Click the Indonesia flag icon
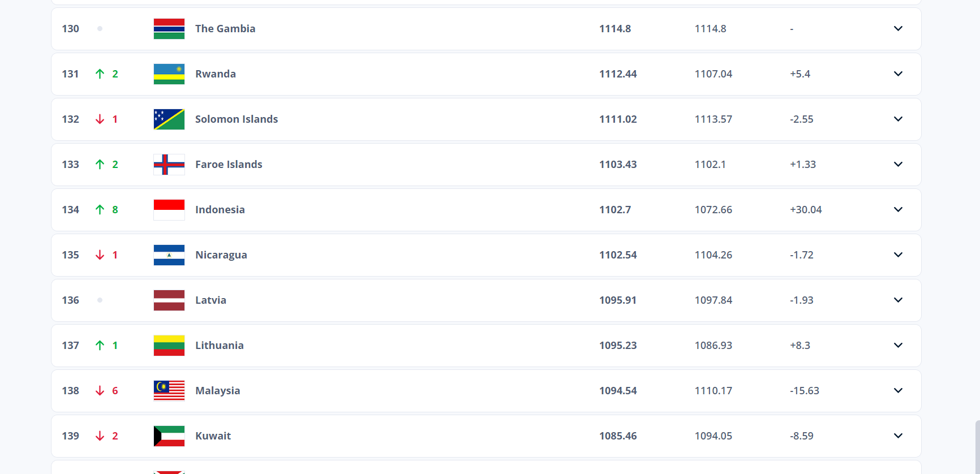980x474 pixels. tap(169, 210)
